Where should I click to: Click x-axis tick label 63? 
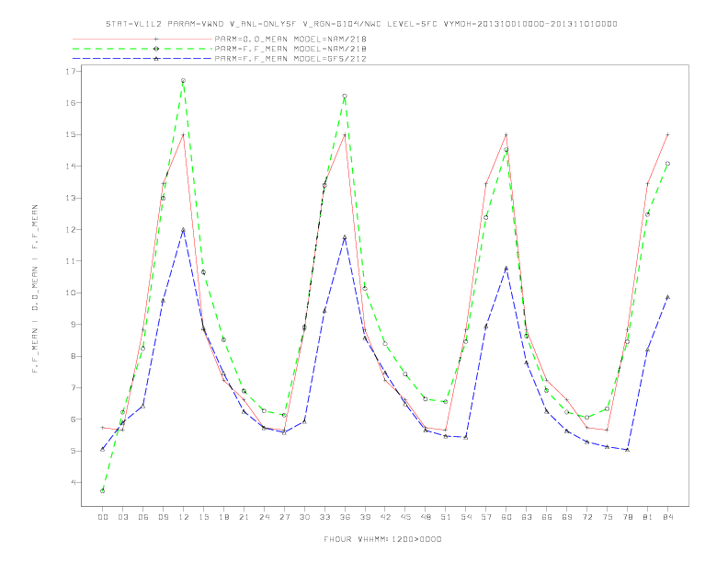[x=527, y=517]
